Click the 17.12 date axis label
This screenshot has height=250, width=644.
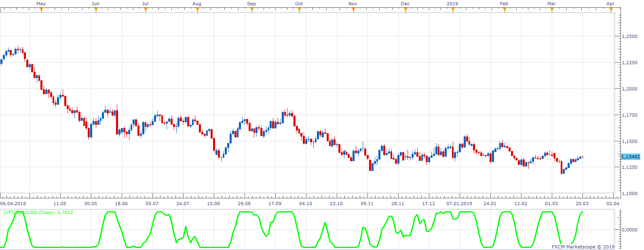coord(429,204)
